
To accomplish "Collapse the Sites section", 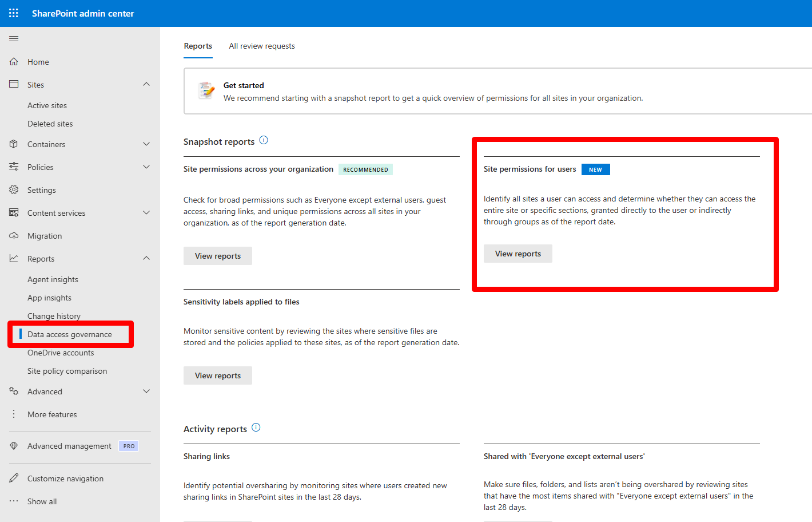I will tap(146, 84).
